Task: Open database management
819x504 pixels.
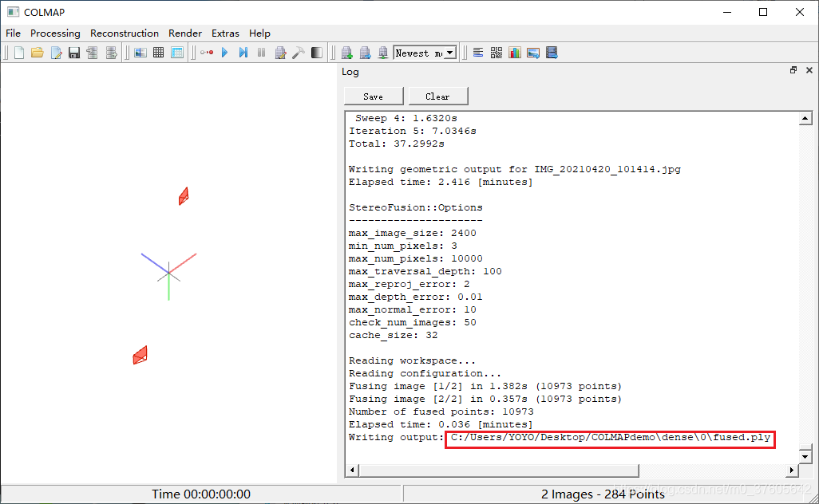Action: (x=176, y=52)
